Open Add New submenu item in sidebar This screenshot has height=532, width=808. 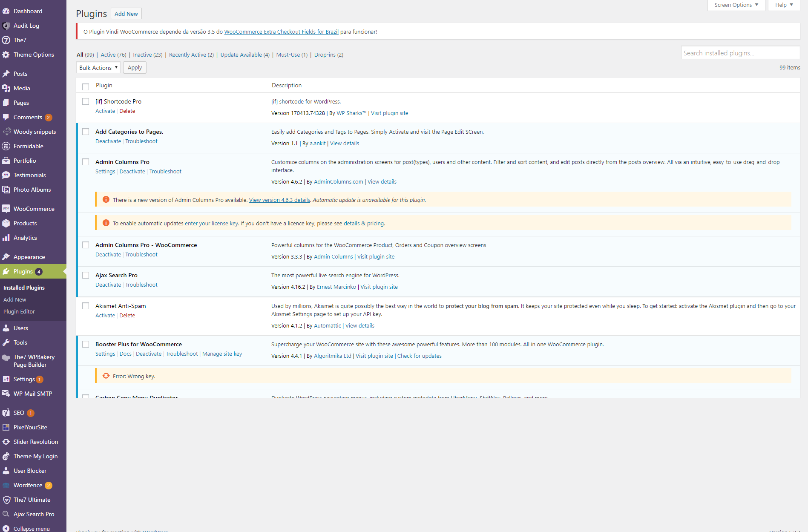click(15, 300)
